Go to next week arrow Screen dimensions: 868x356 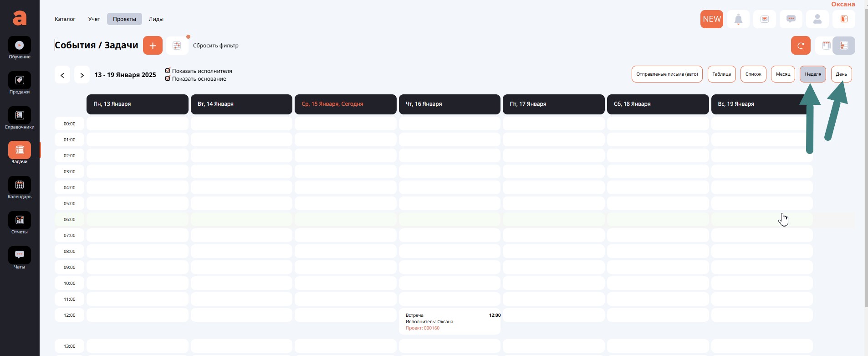(82, 75)
